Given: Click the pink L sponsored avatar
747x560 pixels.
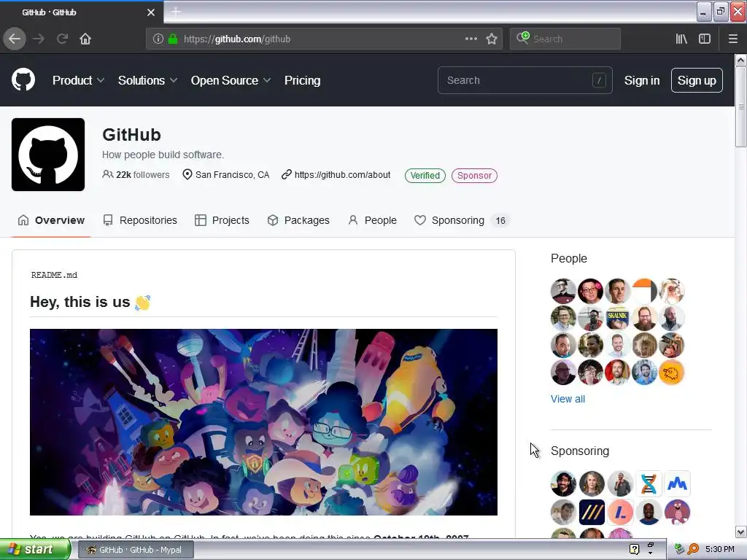Looking at the screenshot, I should pos(620,512).
